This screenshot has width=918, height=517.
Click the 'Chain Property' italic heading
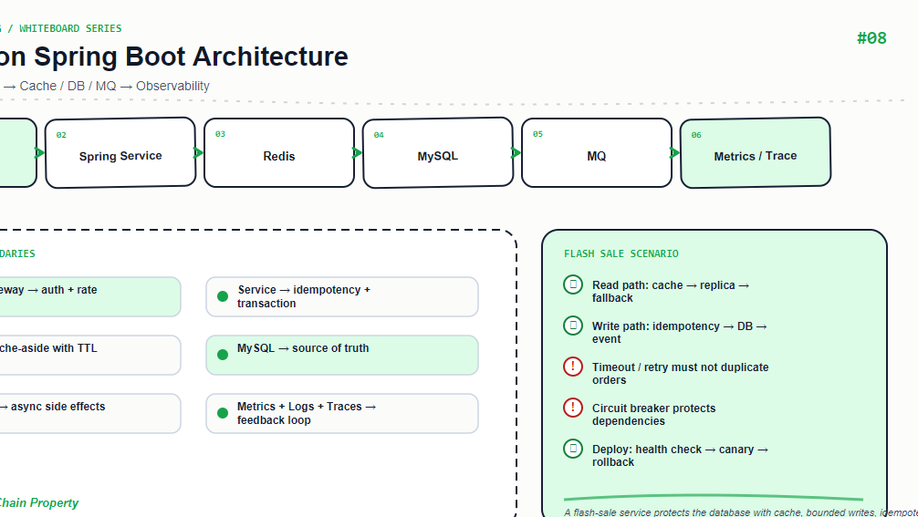(39, 502)
